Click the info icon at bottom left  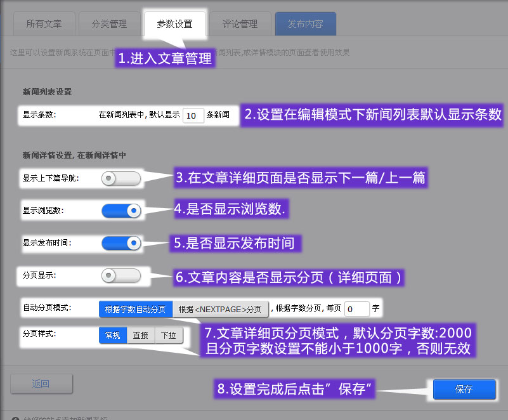(x=15, y=417)
